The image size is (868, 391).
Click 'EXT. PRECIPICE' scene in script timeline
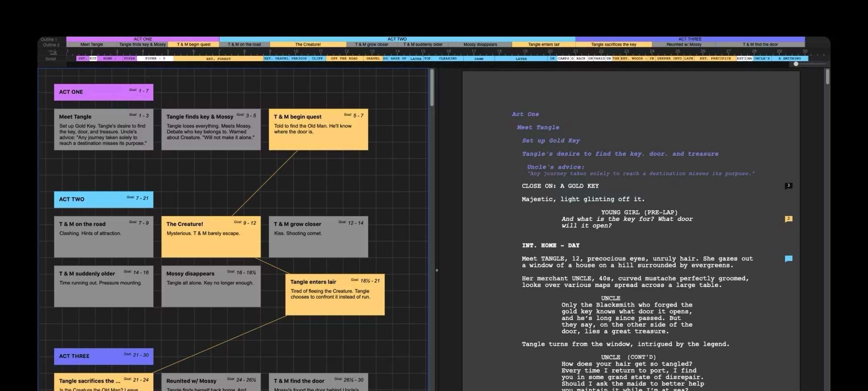[715, 58]
